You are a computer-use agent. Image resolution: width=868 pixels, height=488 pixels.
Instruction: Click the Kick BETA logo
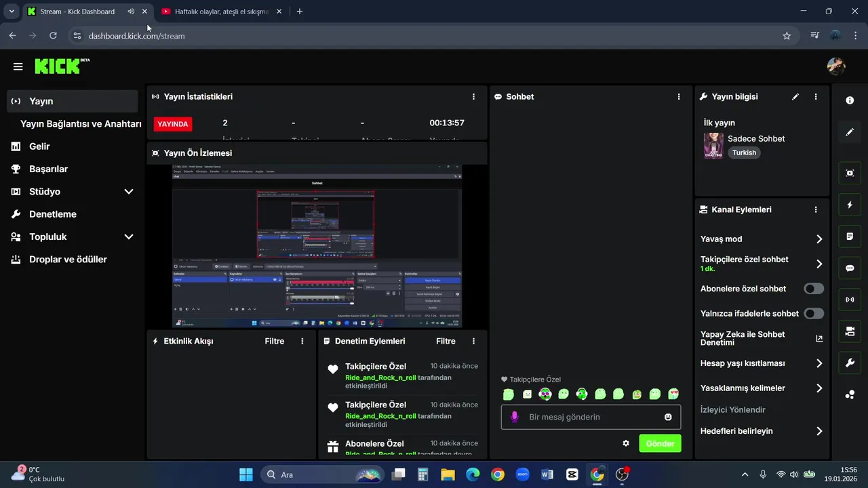click(62, 66)
